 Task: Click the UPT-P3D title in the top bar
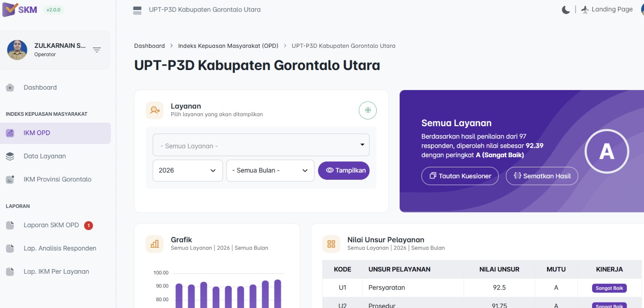point(205,10)
